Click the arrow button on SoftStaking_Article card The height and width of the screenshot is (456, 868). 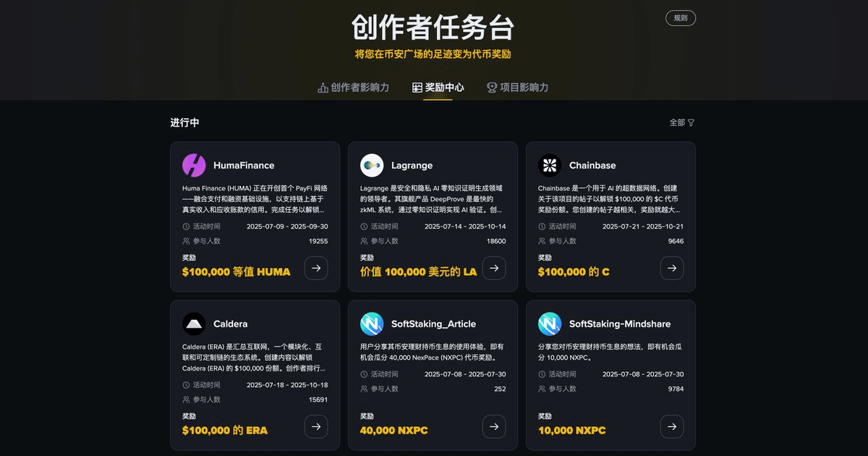coord(494,426)
